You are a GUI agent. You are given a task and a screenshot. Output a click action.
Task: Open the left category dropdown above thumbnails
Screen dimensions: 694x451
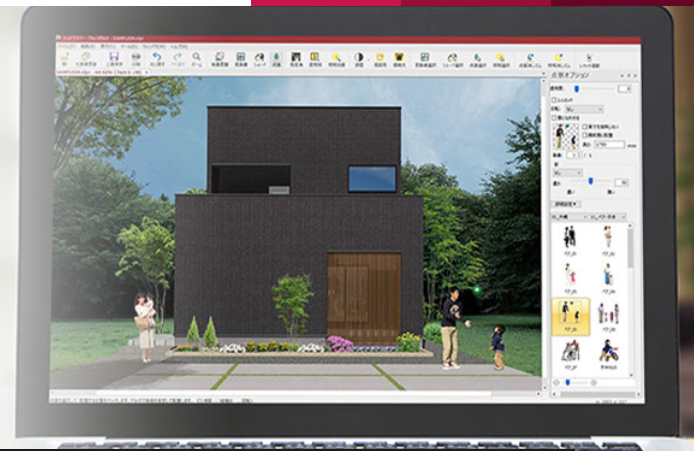(x=570, y=215)
